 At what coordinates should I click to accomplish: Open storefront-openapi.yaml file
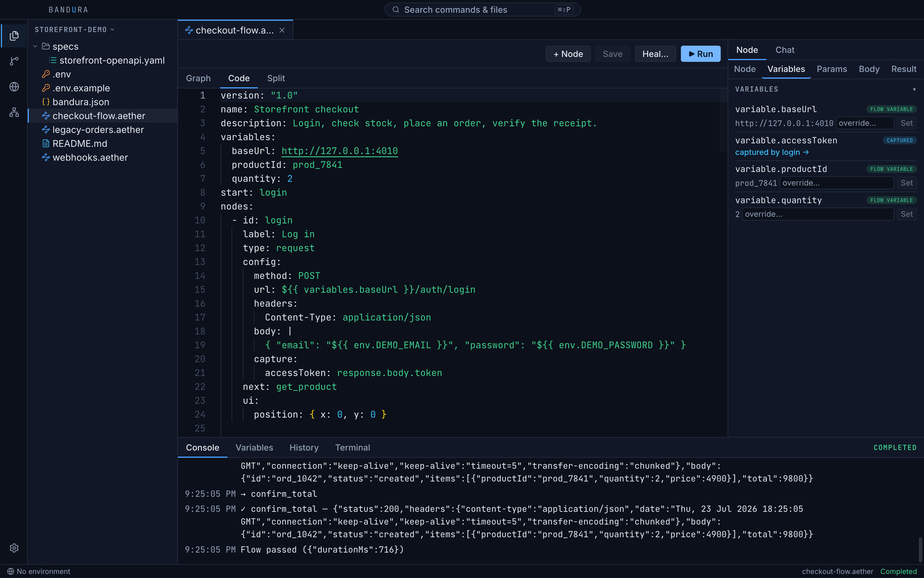point(102,60)
